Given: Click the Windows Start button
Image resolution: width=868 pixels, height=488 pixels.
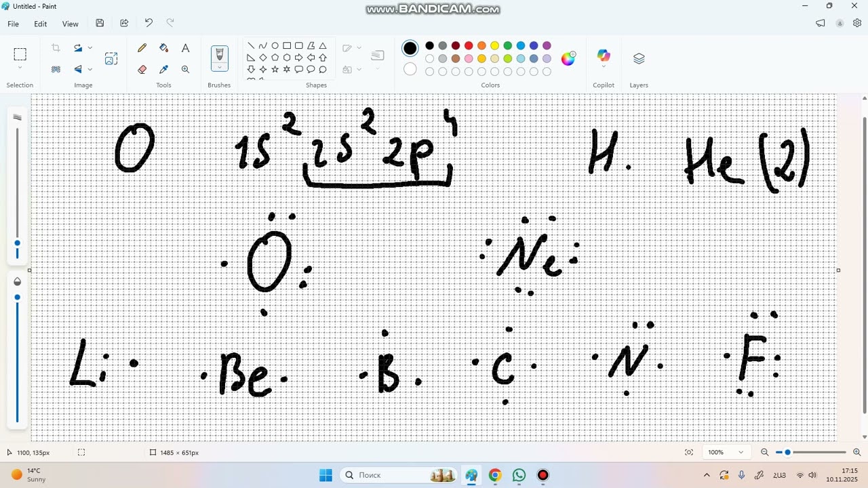Looking at the screenshot, I should pyautogui.click(x=325, y=475).
